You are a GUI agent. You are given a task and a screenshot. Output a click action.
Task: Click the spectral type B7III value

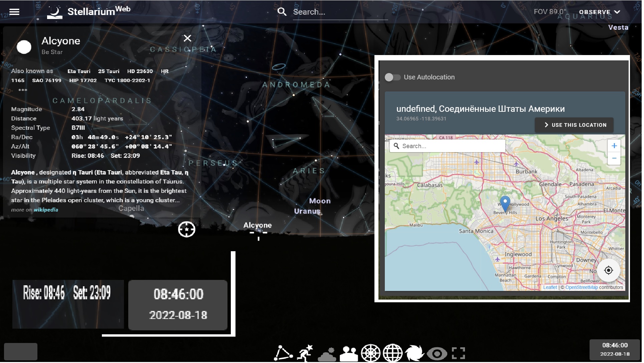(x=78, y=128)
